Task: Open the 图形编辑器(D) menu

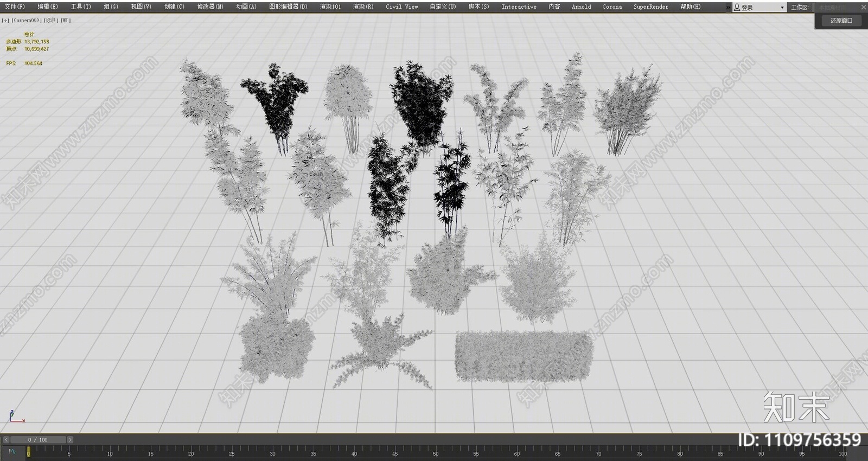Action: point(288,7)
